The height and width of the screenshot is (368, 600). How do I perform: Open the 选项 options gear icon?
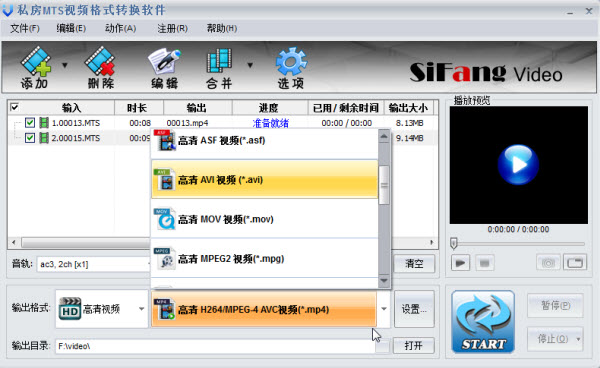[x=291, y=68]
